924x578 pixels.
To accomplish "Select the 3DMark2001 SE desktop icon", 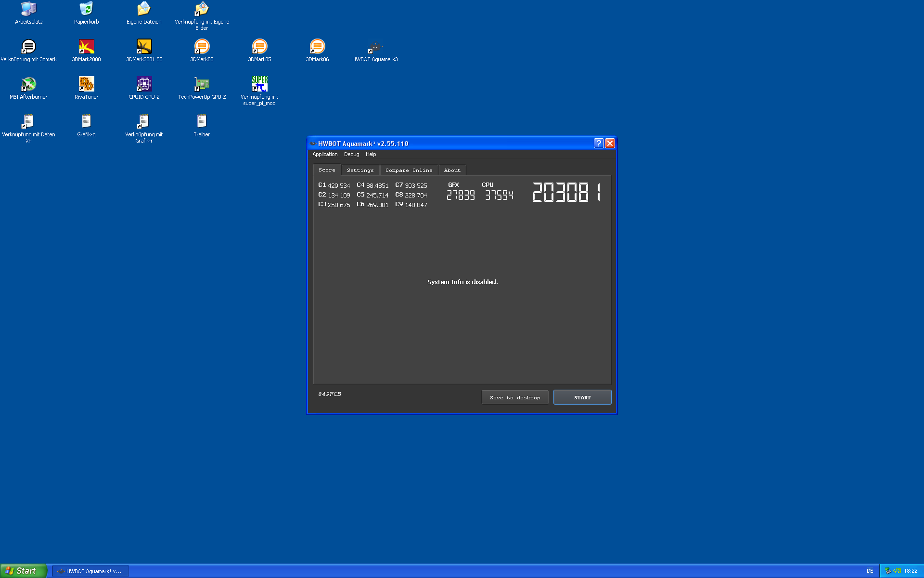I will tap(144, 51).
